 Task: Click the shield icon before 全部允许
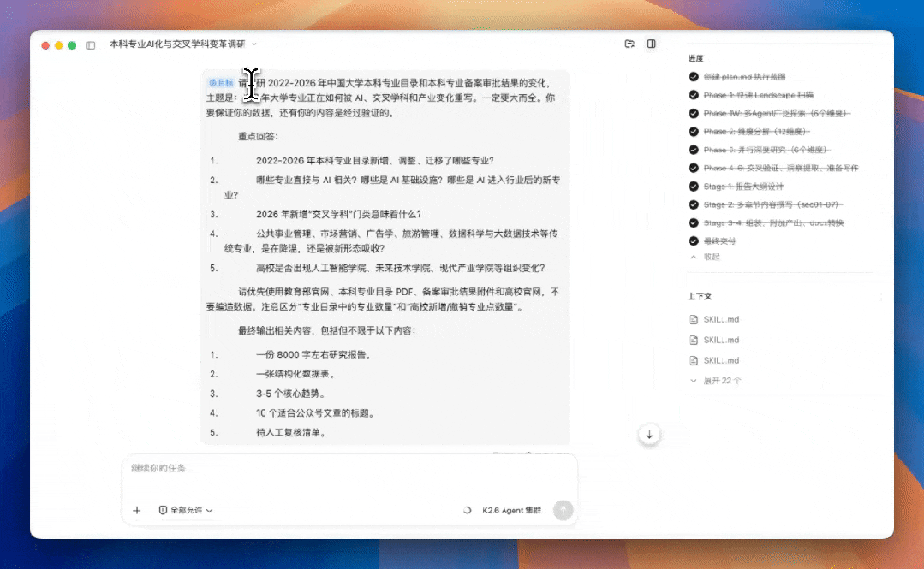[x=163, y=510]
